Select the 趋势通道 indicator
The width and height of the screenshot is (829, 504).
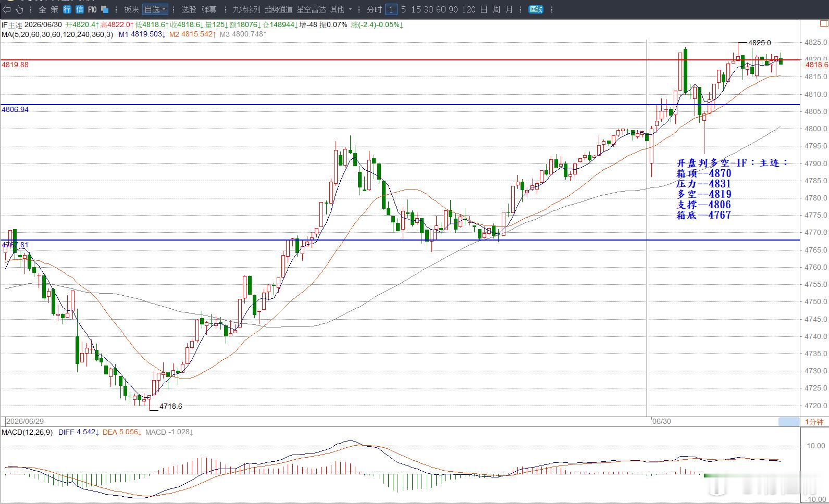279,9
